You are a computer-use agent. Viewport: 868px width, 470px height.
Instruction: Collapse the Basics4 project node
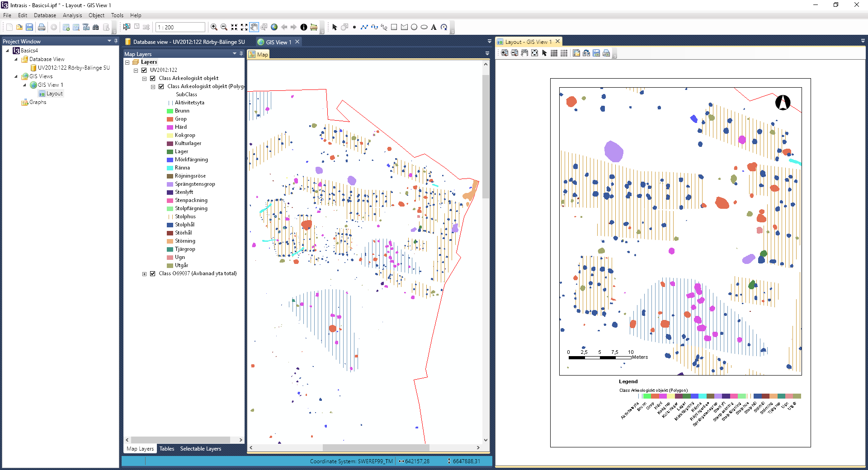(x=7, y=51)
